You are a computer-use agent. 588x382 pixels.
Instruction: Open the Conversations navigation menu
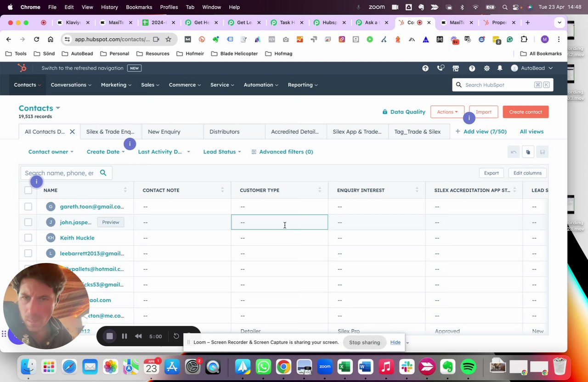point(71,85)
